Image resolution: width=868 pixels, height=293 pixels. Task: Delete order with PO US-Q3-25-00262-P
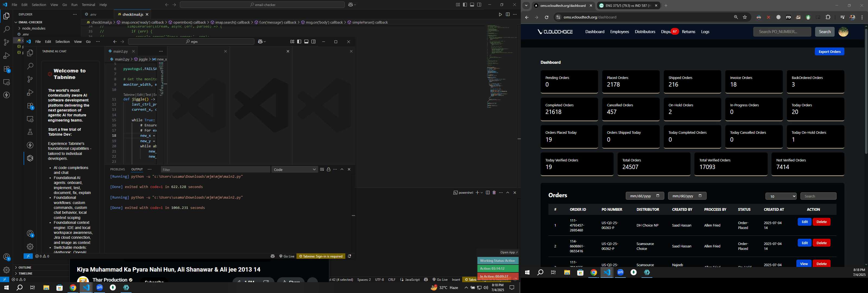[x=822, y=243]
